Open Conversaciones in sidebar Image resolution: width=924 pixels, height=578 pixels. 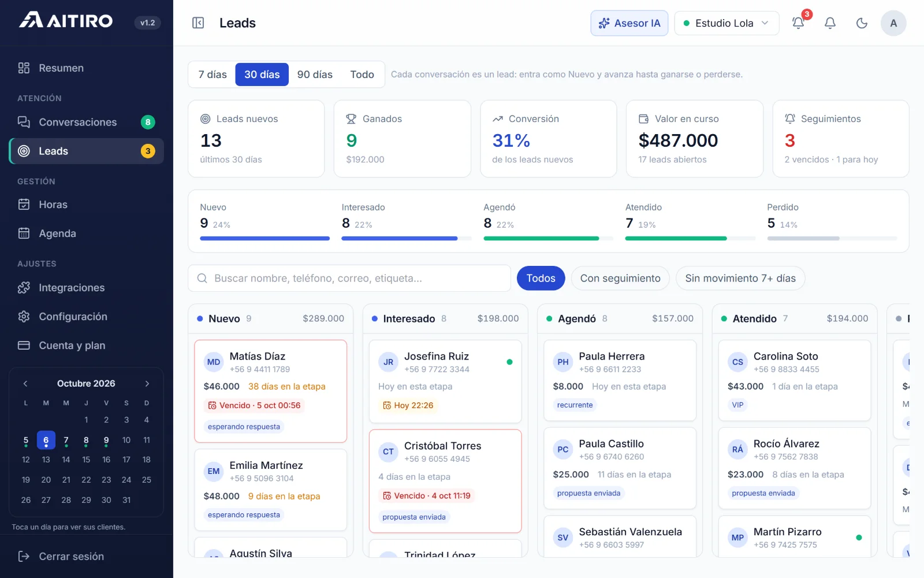tap(87, 122)
